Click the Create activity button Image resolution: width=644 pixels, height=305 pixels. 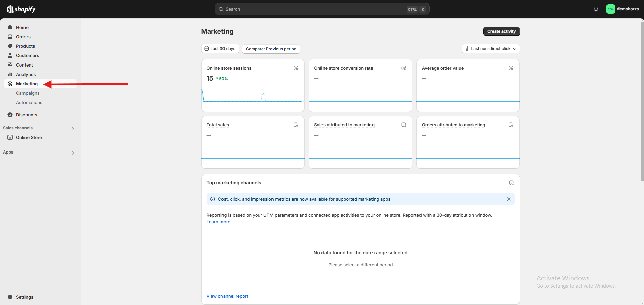[x=501, y=31]
